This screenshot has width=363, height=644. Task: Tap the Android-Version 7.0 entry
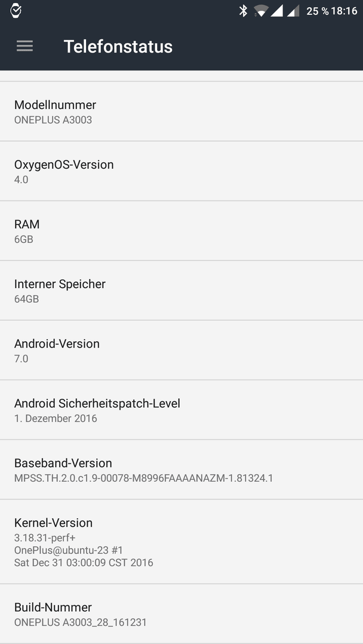pos(181,350)
